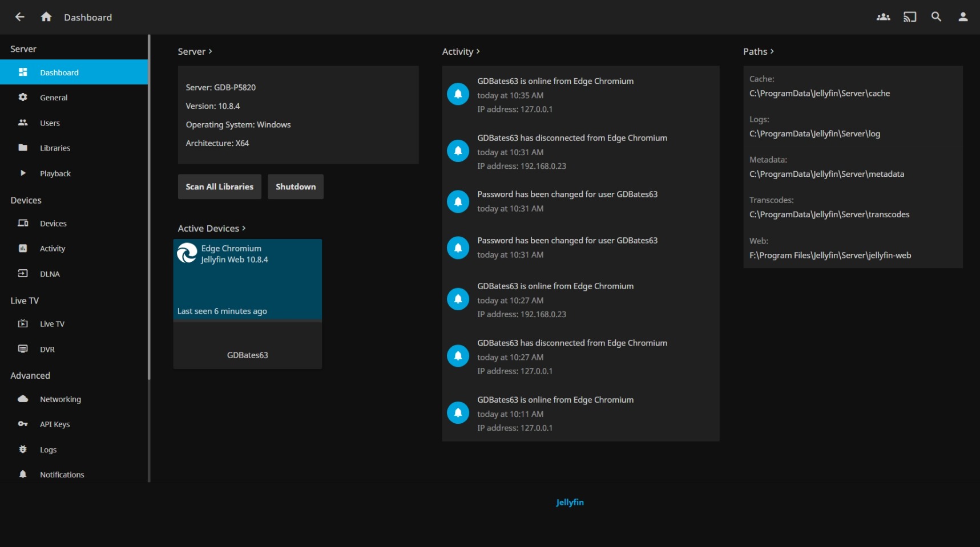Viewport: 980px width, 547px height.
Task: Click bell icon for 10:35 AM activity
Action: (x=458, y=94)
